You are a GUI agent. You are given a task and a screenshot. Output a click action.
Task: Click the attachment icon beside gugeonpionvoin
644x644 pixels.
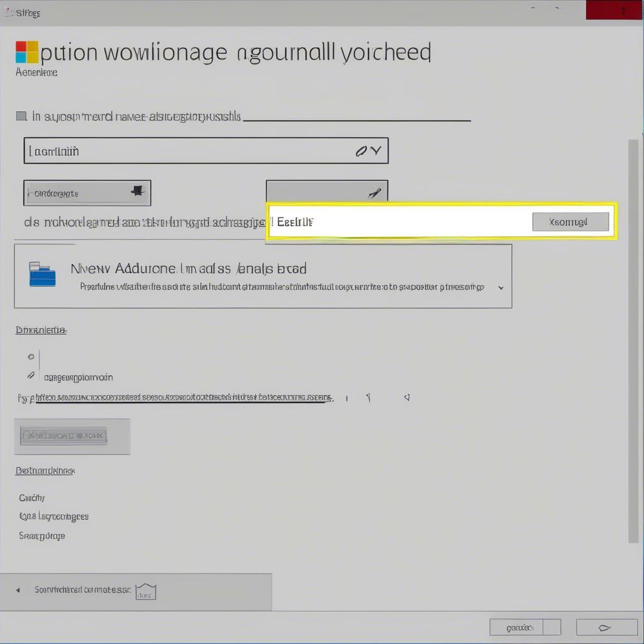click(x=31, y=375)
